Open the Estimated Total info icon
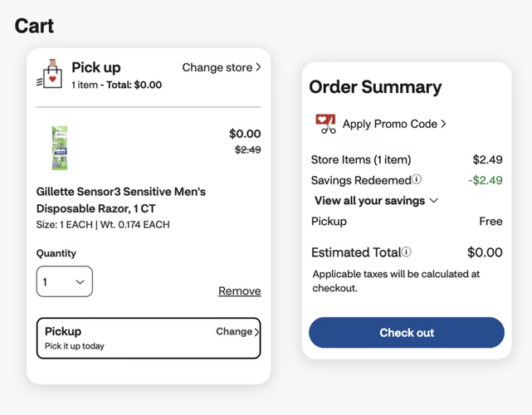The image size is (532, 415). pyautogui.click(x=406, y=252)
